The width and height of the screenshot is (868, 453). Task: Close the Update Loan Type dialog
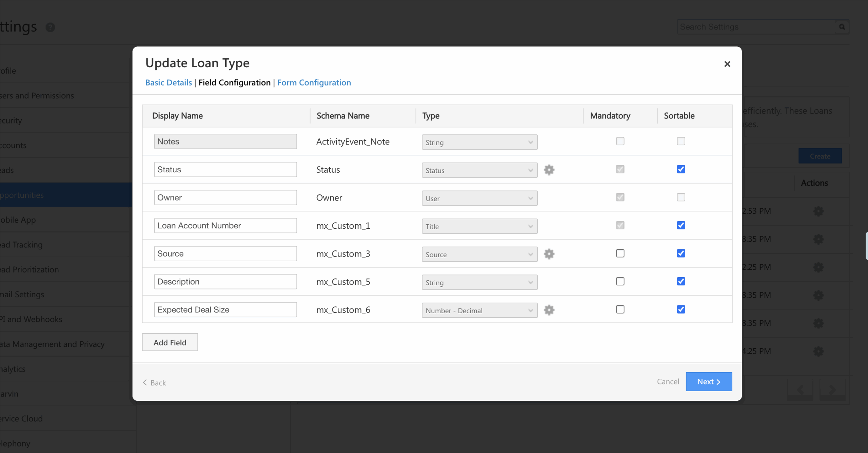point(727,64)
